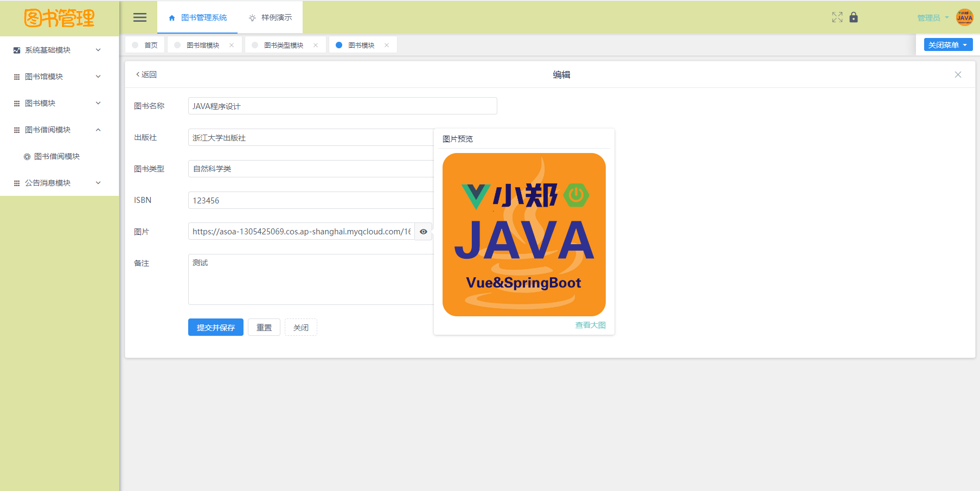Screen dimensions: 980x491
Task: Open the 关闭菜单 dropdown
Action: (947, 45)
